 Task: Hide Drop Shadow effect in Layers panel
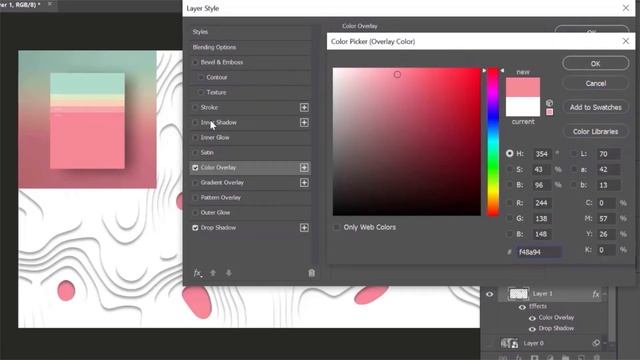[532, 329]
